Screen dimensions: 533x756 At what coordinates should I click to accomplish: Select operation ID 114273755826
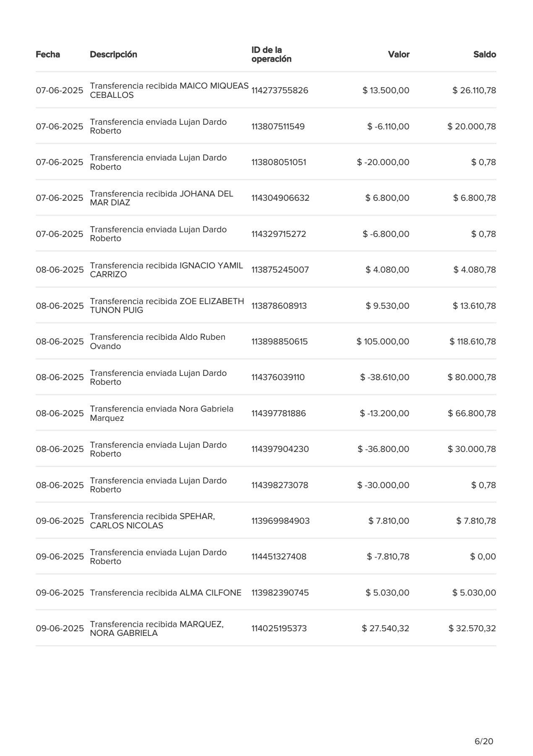click(x=280, y=90)
